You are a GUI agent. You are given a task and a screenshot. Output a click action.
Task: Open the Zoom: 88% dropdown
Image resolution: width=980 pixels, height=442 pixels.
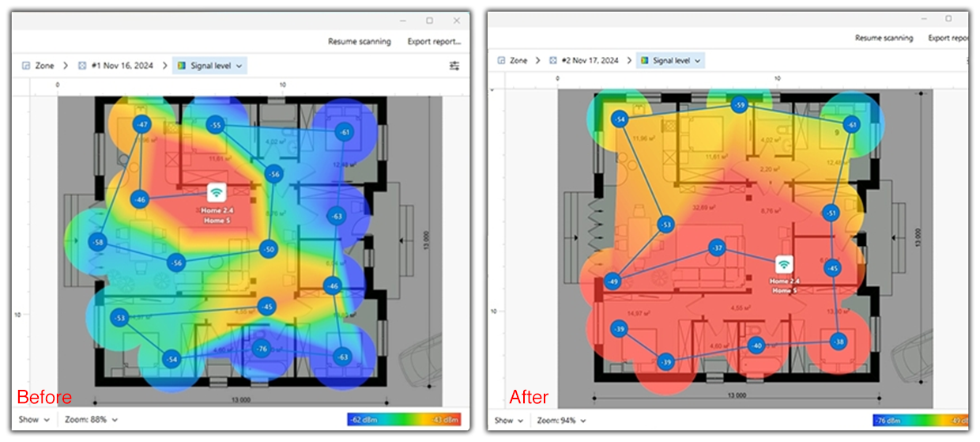[x=92, y=420]
